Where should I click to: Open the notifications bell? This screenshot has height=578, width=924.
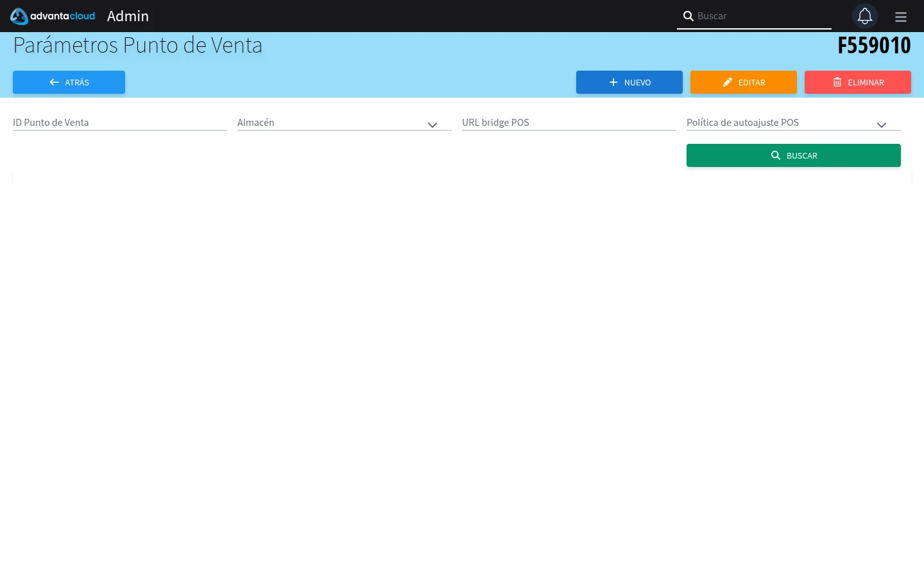pyautogui.click(x=864, y=16)
